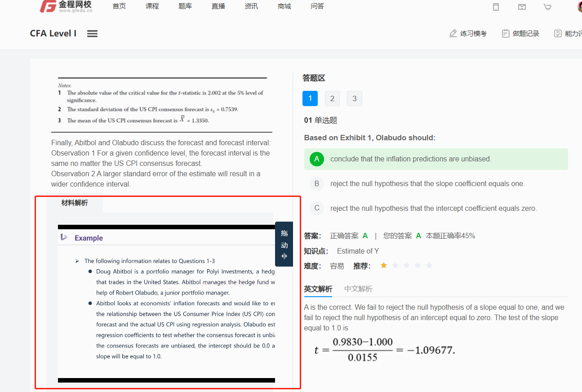Select option B: reject slope equals one
The image size is (582, 392).
(x=436, y=183)
